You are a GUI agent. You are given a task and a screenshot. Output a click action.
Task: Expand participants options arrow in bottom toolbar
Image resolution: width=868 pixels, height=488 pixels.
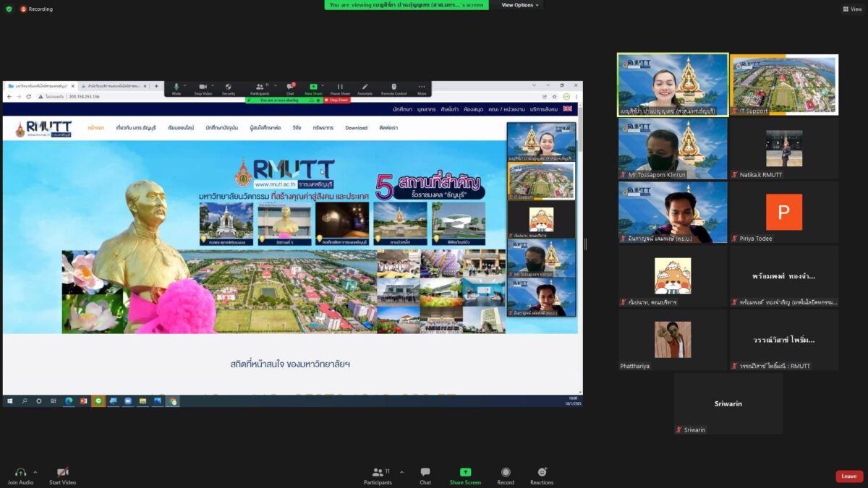401,472
